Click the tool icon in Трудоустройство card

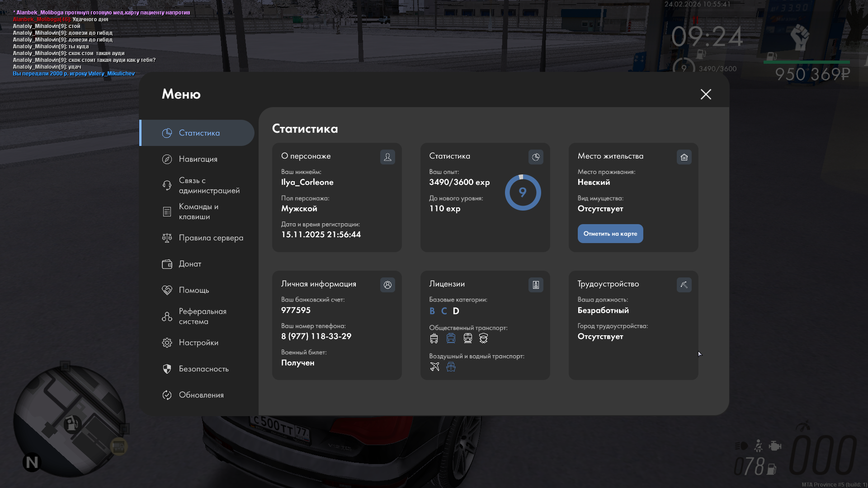[x=684, y=285]
